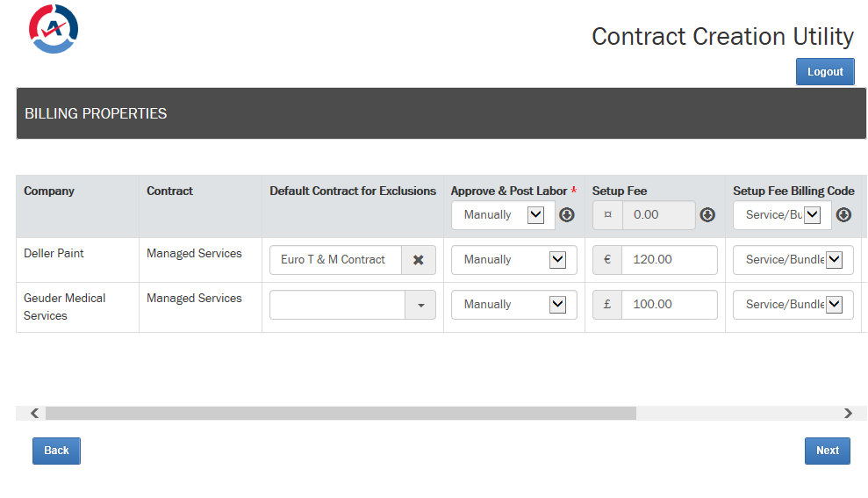
Task: Click Geuder Medical setup fee 100.00 field
Action: click(670, 305)
